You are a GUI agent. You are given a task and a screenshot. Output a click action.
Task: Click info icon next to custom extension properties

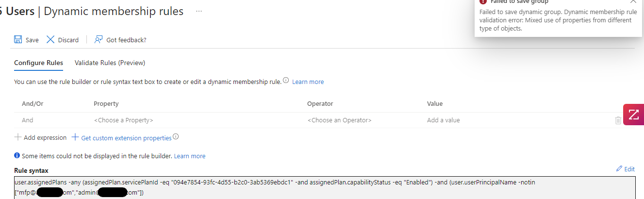coord(176,137)
